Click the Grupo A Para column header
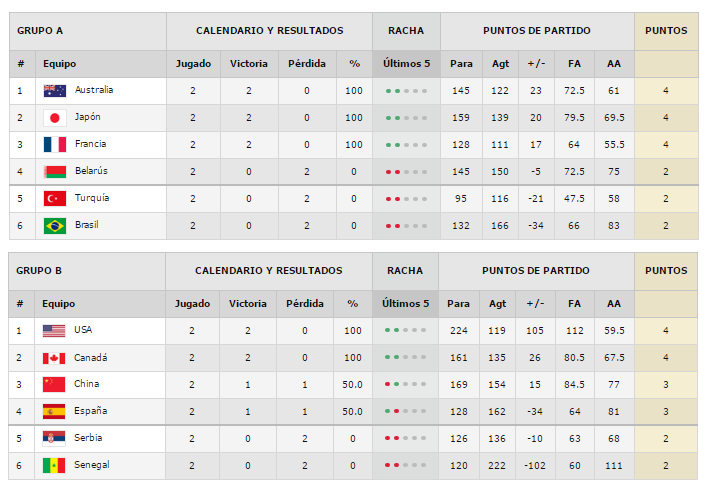Screen dimensions: 707x490 tap(461, 64)
